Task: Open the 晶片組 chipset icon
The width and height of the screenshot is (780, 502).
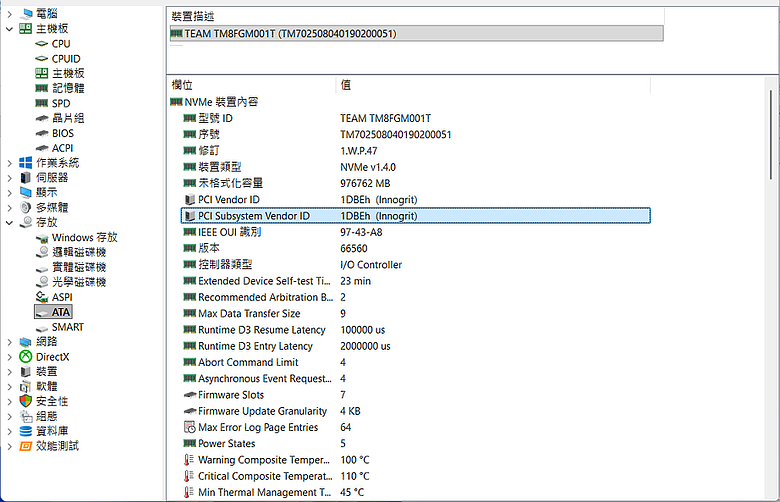Action: tap(42, 118)
